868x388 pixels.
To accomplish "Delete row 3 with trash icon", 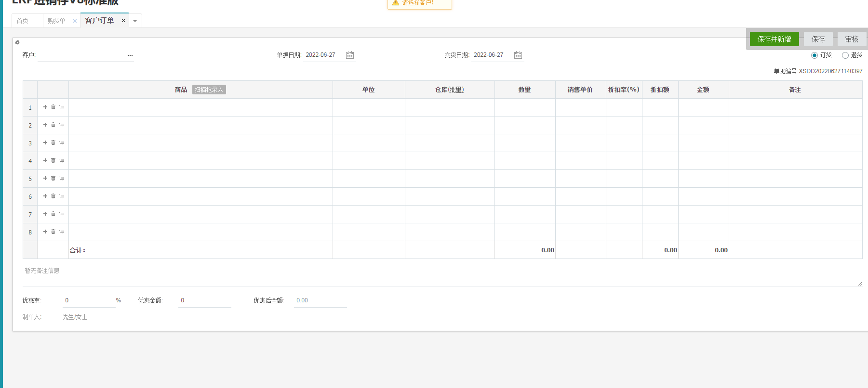I will click(53, 142).
